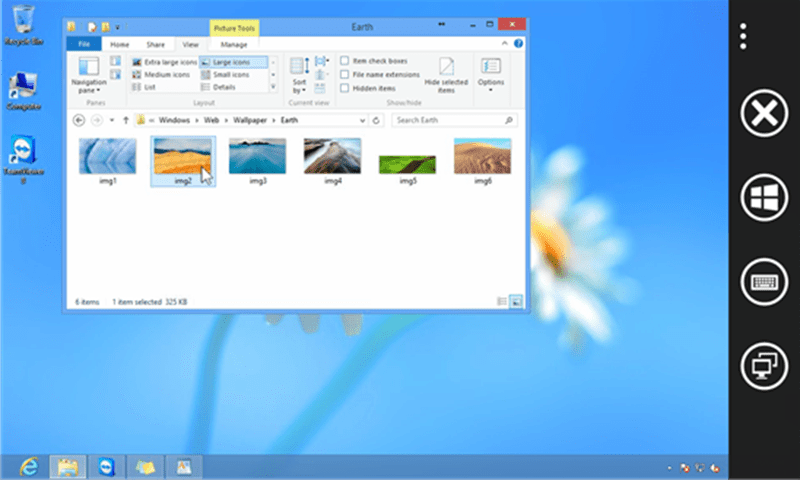Open the Manage tab under Picture Tools
800x480 pixels.
point(234,44)
